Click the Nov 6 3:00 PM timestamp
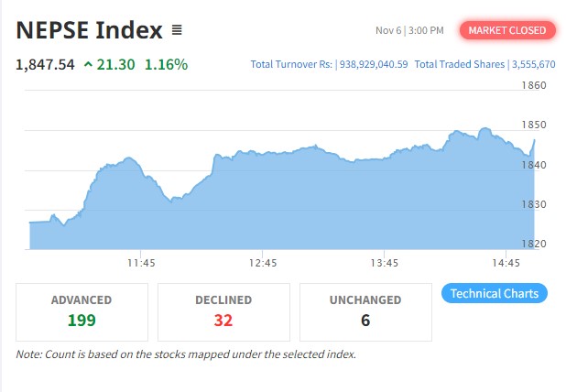 pos(409,30)
